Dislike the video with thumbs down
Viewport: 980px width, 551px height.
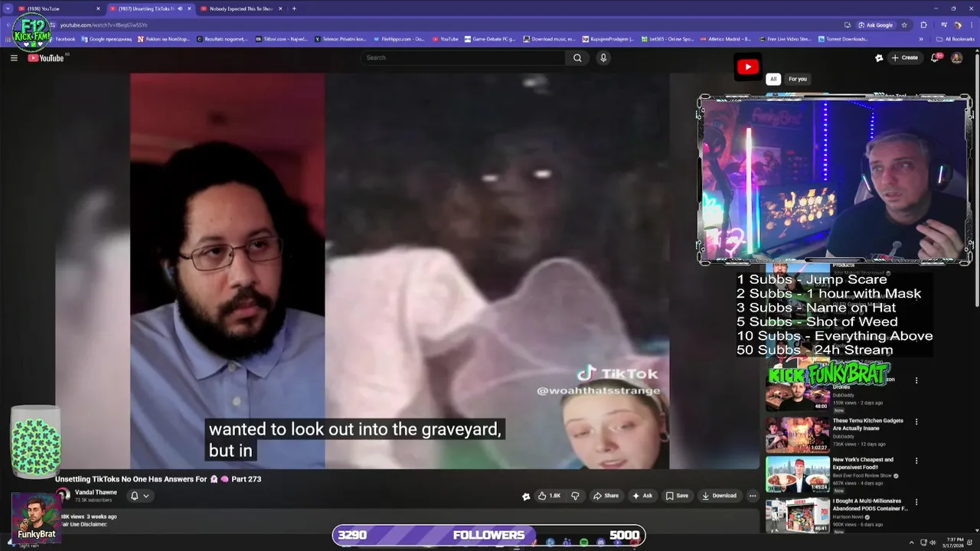(576, 495)
